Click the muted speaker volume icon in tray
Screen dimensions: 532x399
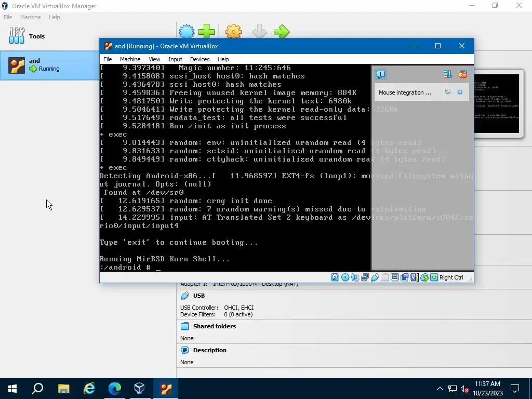pyautogui.click(x=464, y=389)
